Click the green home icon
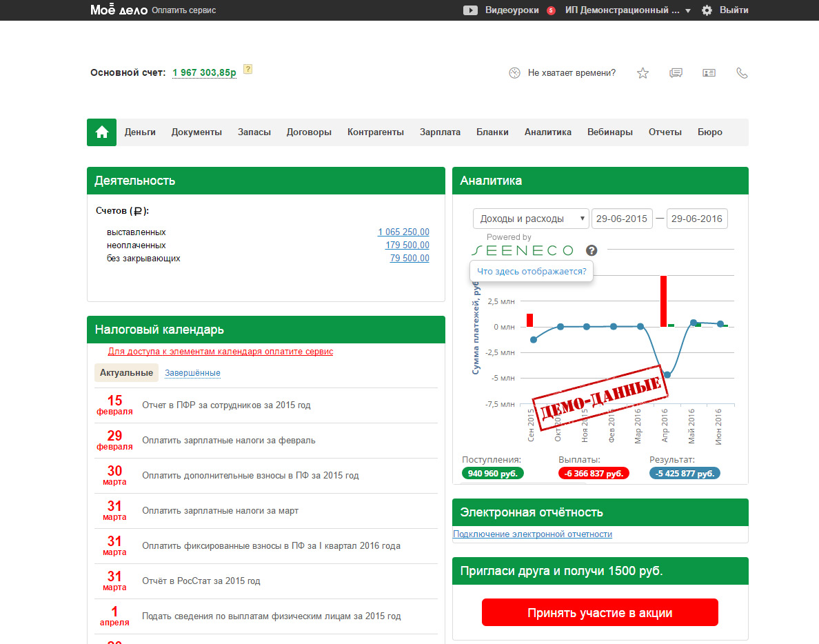The height and width of the screenshot is (644, 819). 102,132
